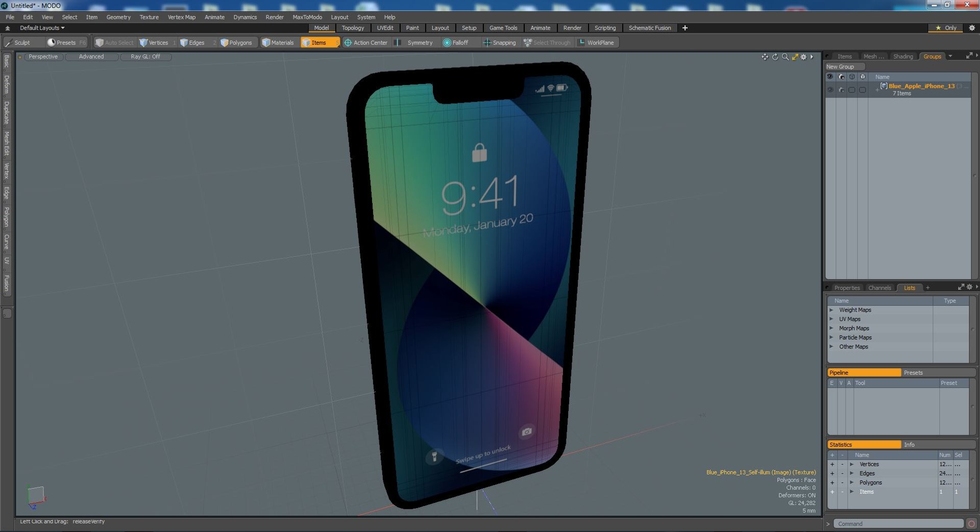Screen dimensions: 980x532
Task: Click the Command input field
Action: click(x=898, y=524)
